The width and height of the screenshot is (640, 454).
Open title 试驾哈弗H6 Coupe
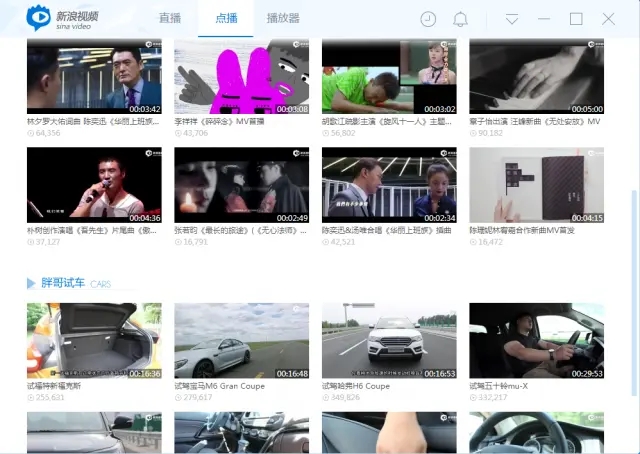[356, 386]
